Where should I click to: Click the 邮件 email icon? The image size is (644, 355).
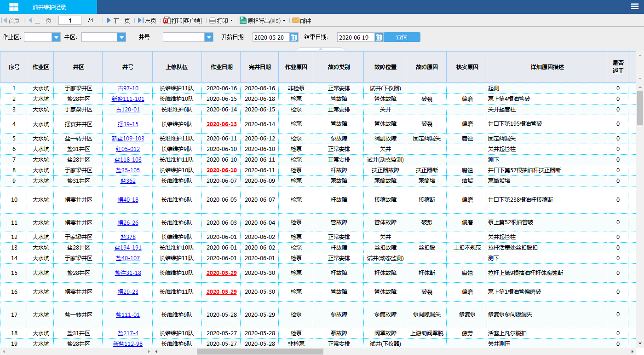295,21
